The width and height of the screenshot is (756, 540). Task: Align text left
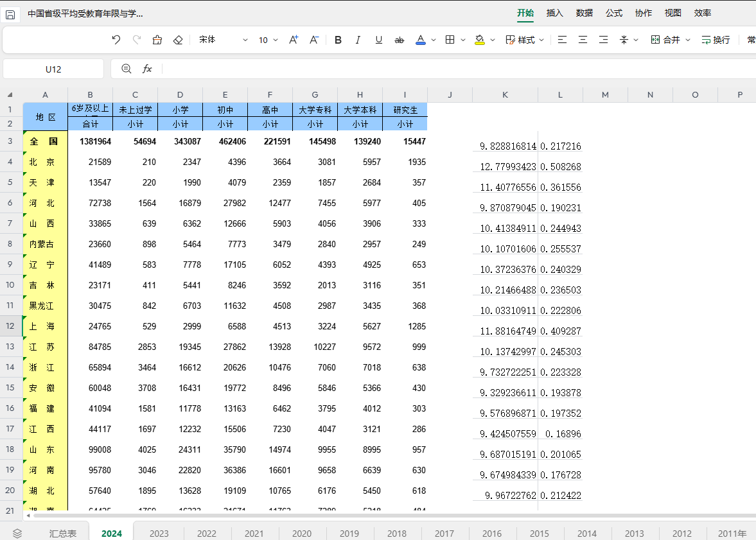(x=562, y=40)
